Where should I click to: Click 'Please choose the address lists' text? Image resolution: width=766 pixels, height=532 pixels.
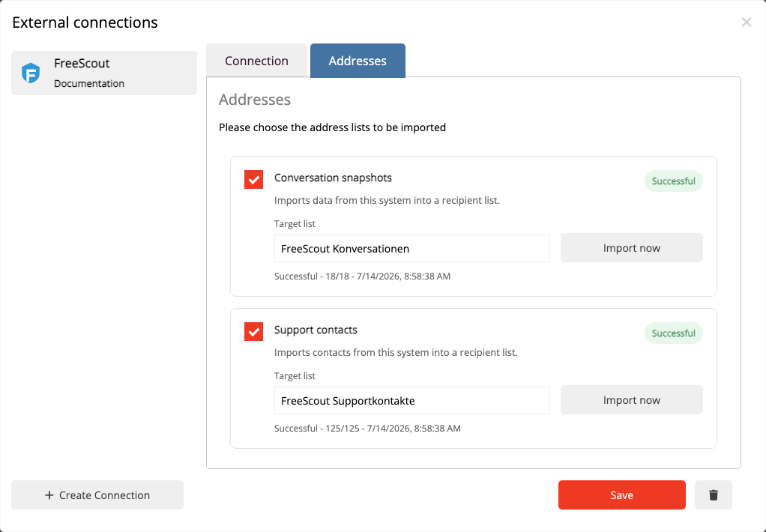332,127
